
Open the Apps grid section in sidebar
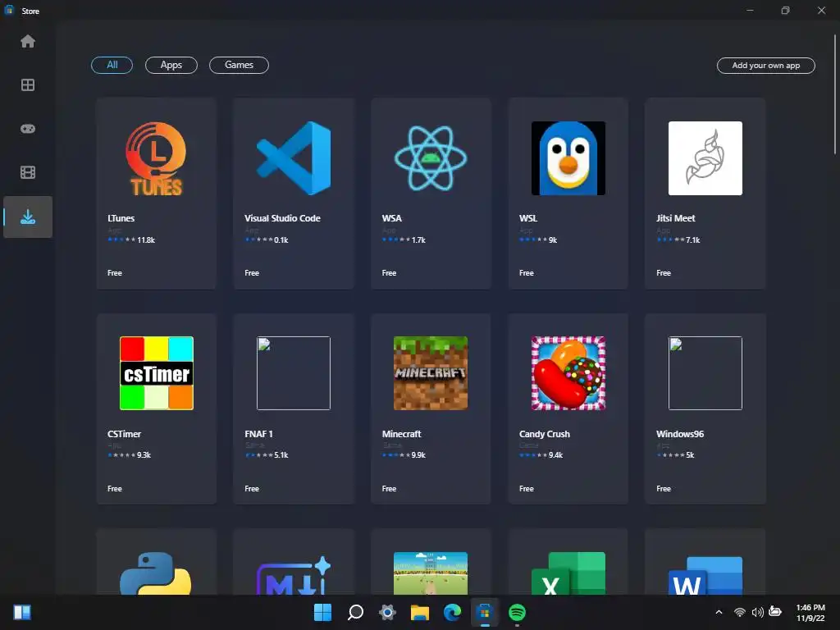28,85
